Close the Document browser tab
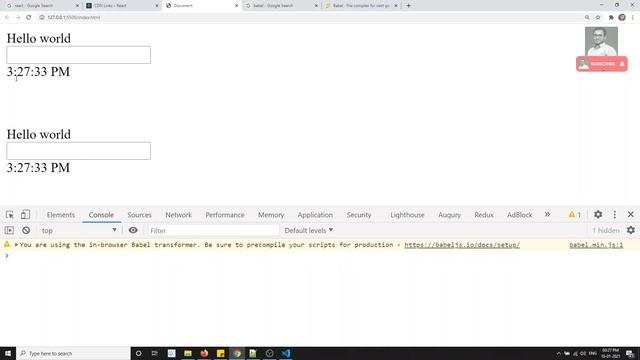 click(236, 6)
